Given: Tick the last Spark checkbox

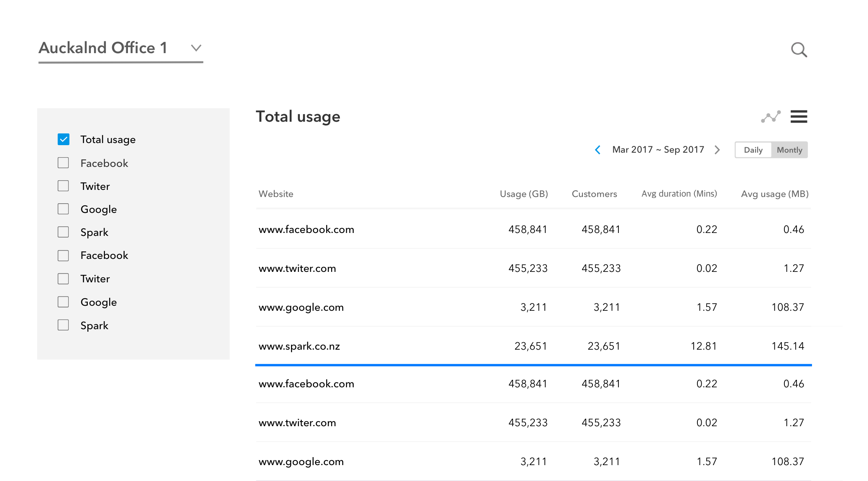Looking at the screenshot, I should tap(64, 325).
